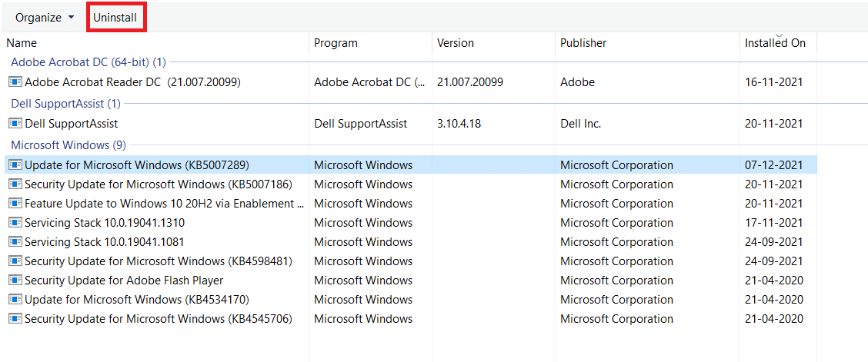Viewport: 868px width, 362px height.
Task: Click icon beside Update KB4534170
Action: click(15, 300)
